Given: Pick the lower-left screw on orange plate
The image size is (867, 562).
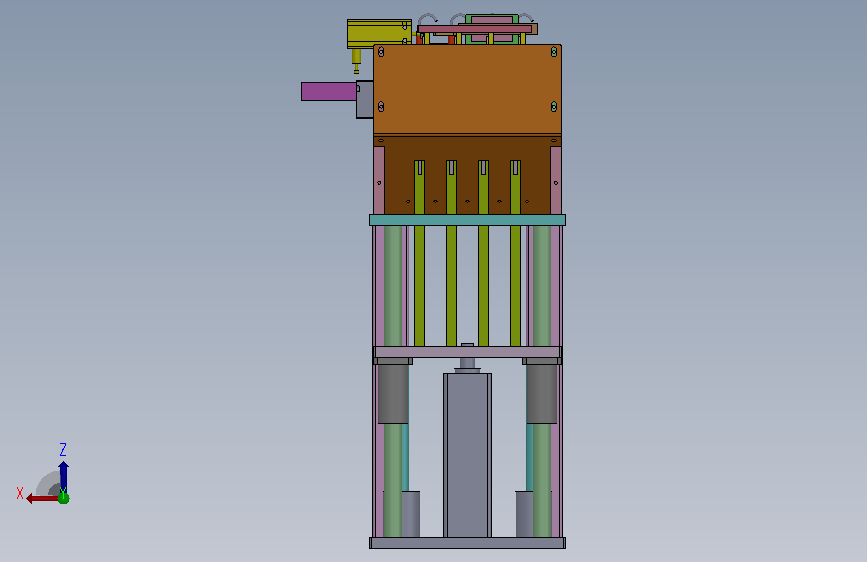Looking at the screenshot, I should point(381,107).
